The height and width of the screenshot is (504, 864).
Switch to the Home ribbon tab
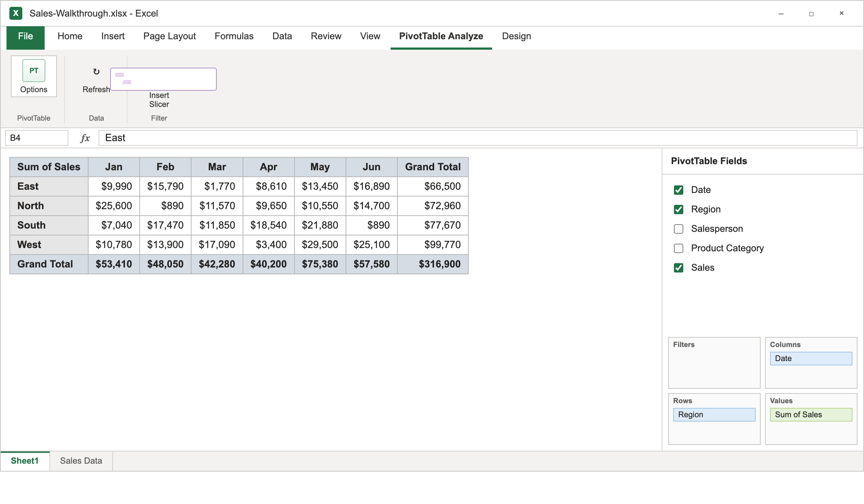70,36
